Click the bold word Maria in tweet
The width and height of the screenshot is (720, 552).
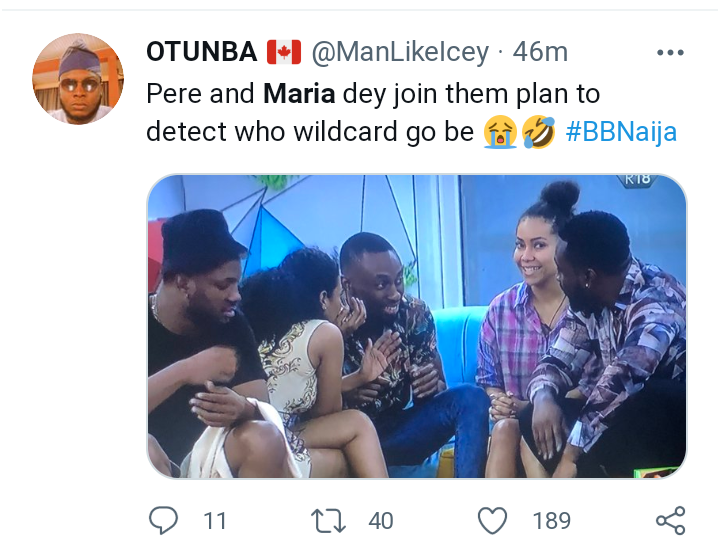point(295,94)
